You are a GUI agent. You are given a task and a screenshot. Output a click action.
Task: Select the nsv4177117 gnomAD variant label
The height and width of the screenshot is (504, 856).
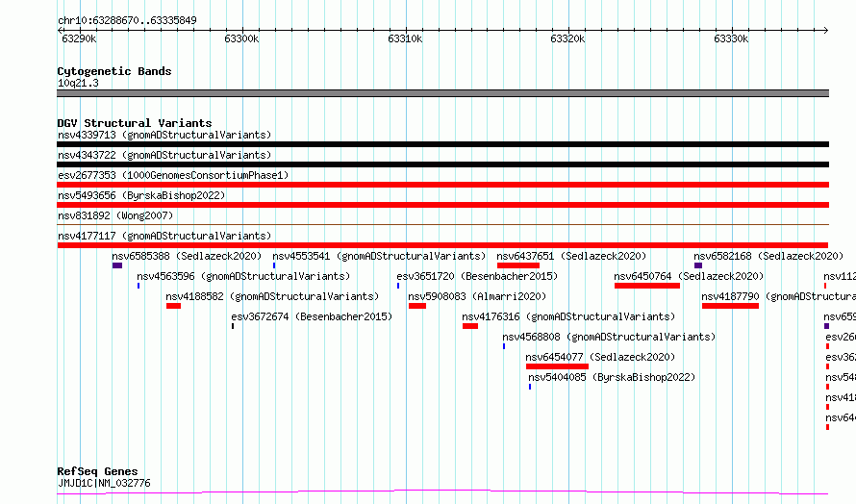click(164, 236)
